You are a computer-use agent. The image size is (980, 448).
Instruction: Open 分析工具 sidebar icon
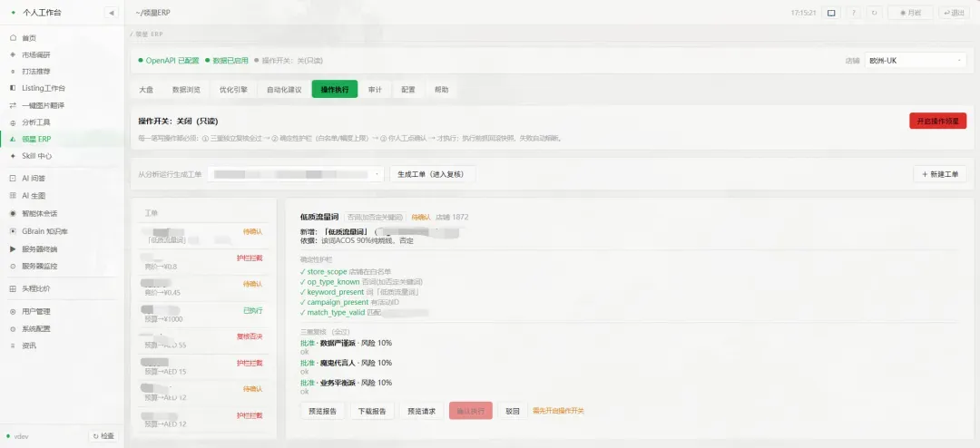coord(13,122)
